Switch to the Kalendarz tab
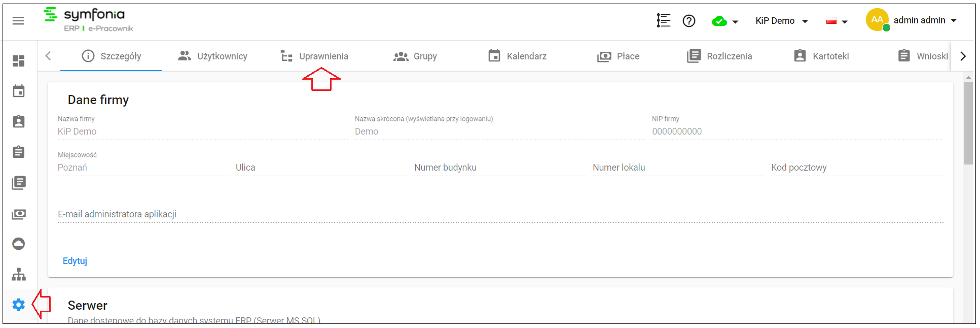The height and width of the screenshot is (328, 980). 517,56
